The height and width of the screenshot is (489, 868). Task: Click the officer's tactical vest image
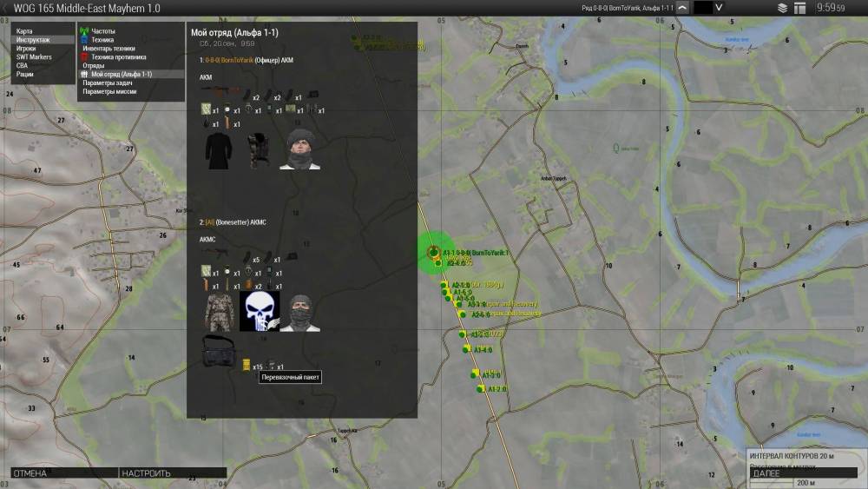tap(259, 150)
